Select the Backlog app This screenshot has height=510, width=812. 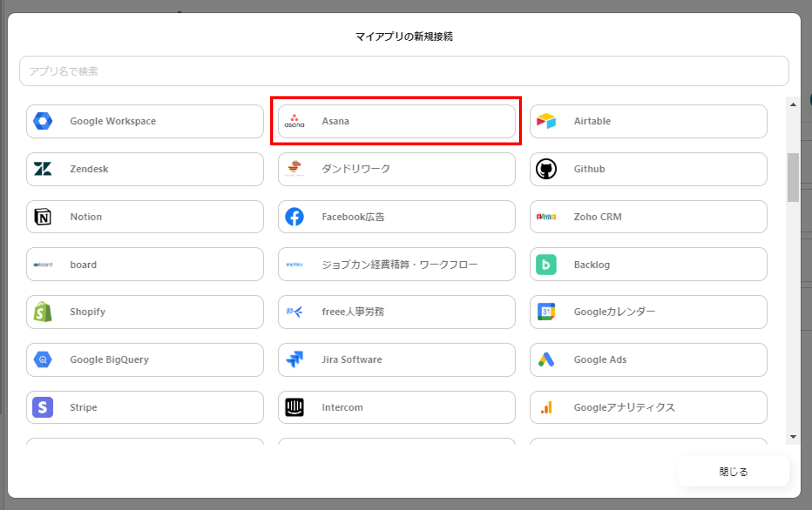coord(648,265)
